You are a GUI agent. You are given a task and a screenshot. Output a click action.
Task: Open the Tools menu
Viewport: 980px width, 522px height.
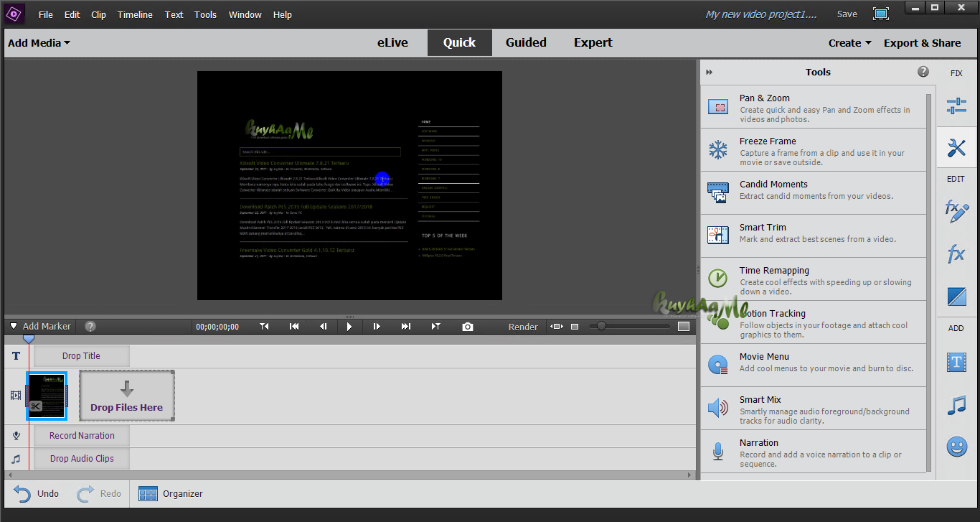tap(205, 14)
